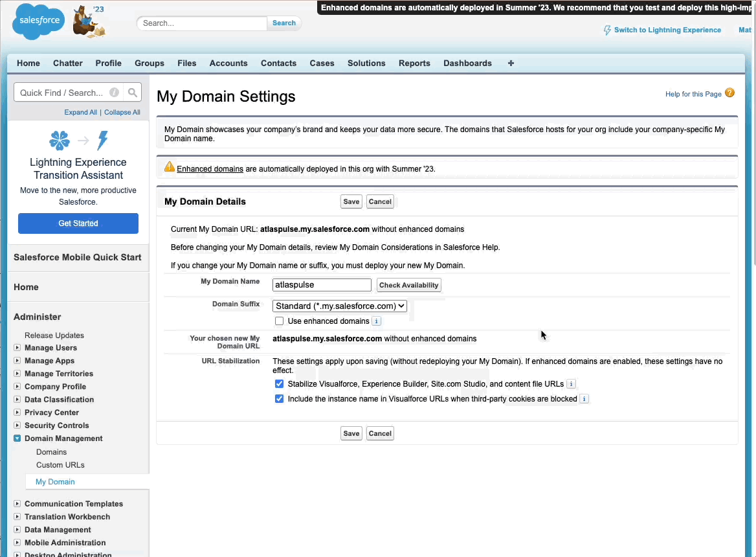Open the Home tab
756x557 pixels.
[x=28, y=63]
